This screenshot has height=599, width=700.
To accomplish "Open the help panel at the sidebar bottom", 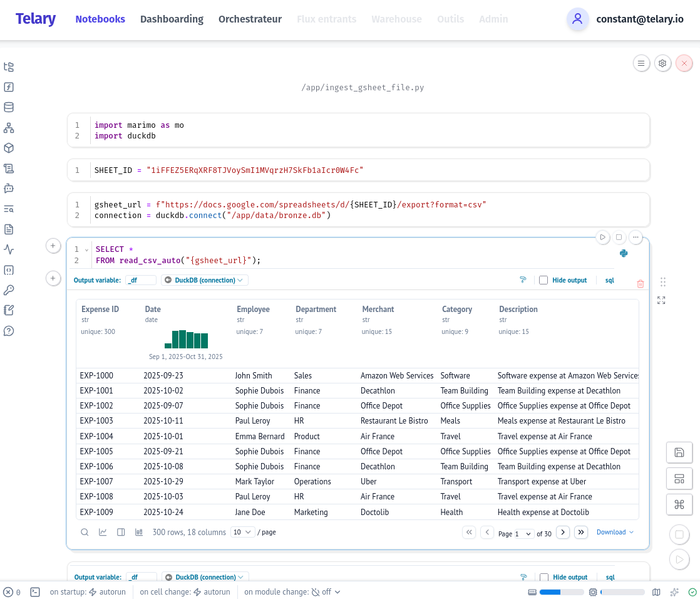I will [x=9, y=331].
